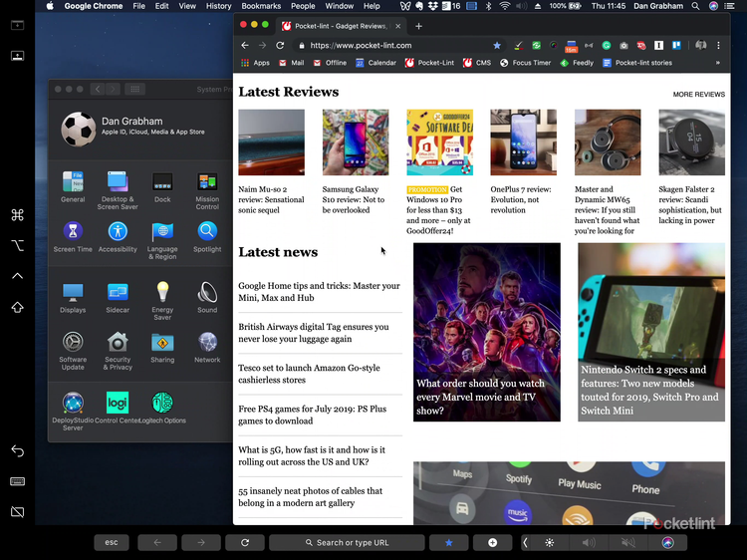Open DeployStudio Server preferences

click(x=73, y=411)
